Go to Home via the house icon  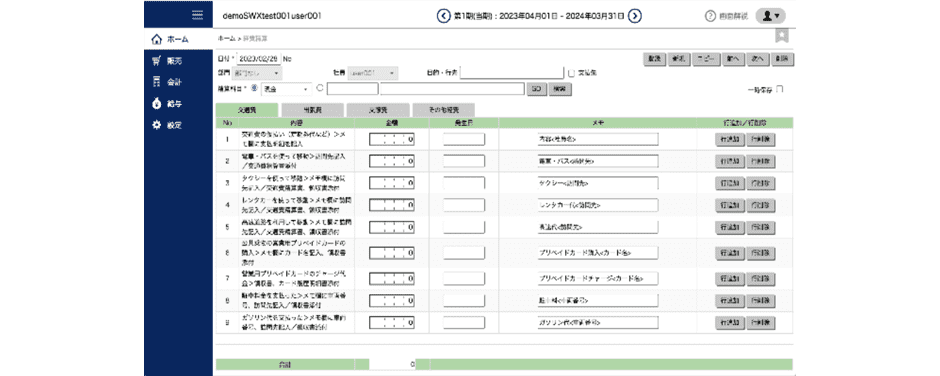coord(157,40)
